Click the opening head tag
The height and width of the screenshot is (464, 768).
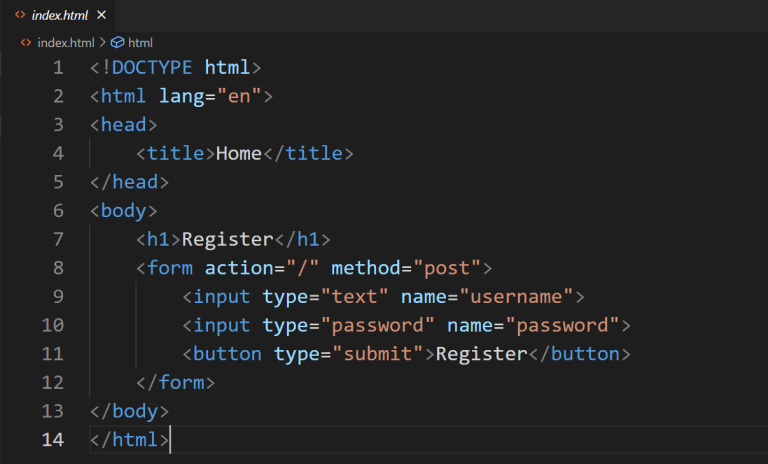(x=123, y=125)
